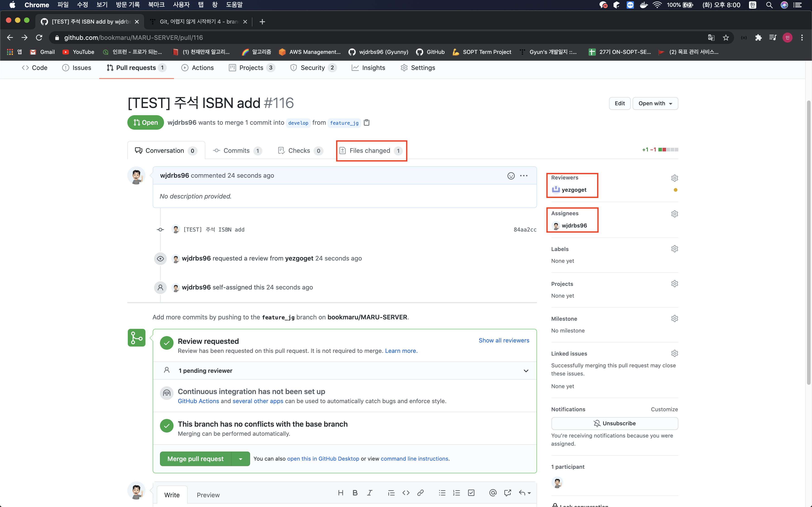Screen dimensions: 812x507
Task: Insert a link with the link icon
Action: 420,493
